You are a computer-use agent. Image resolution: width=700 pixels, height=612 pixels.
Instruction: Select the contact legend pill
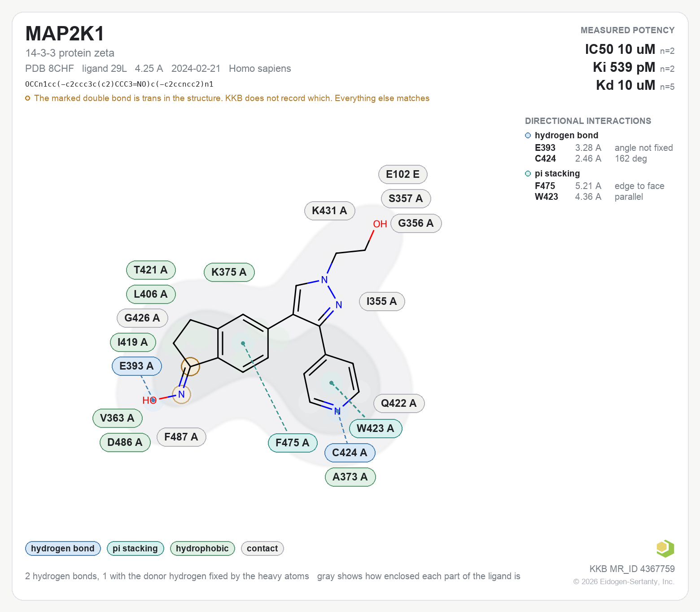pos(262,548)
